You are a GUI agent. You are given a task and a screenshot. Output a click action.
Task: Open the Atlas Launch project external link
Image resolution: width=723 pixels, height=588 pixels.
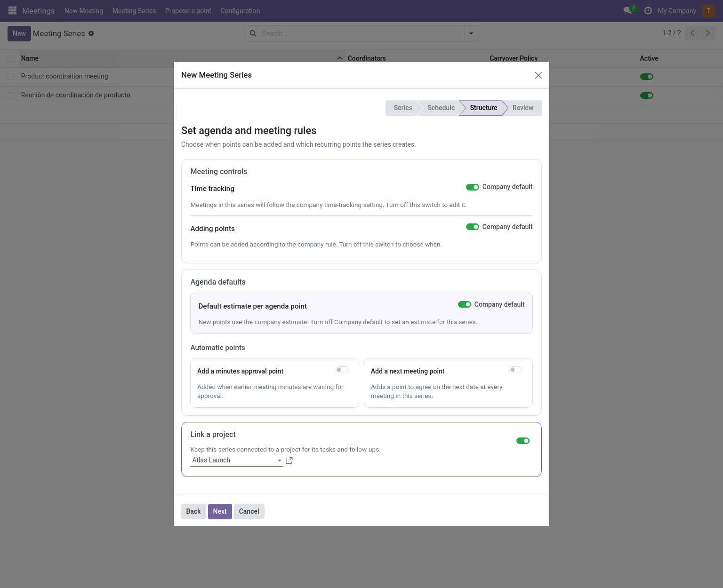(x=289, y=461)
